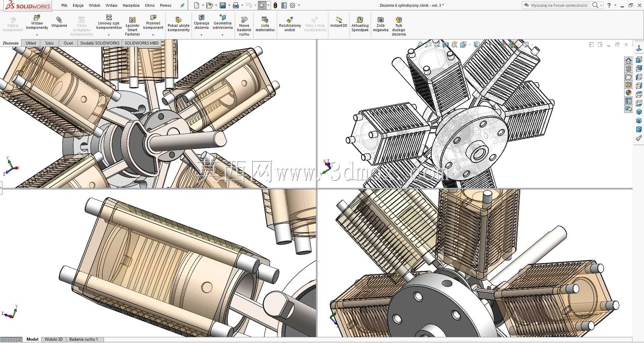Click Aktualizuj Speedpak
Screen dimensions: 644x343
pos(360,24)
